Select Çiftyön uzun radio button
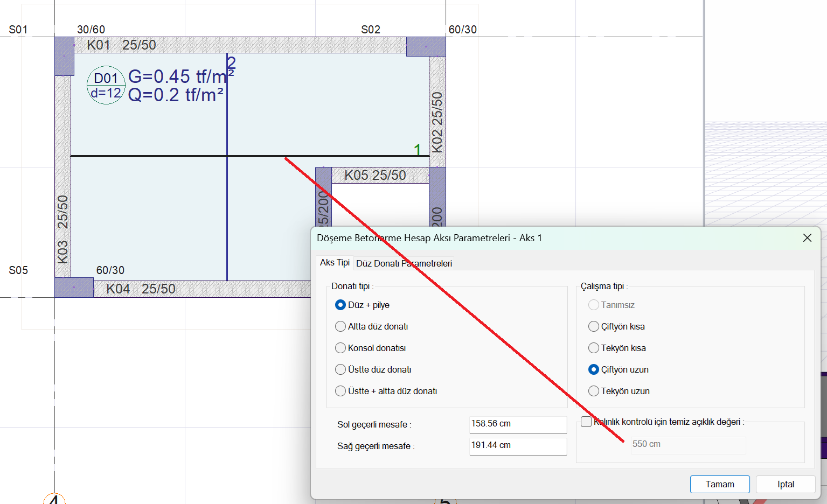This screenshot has height=504, width=827. coord(594,369)
